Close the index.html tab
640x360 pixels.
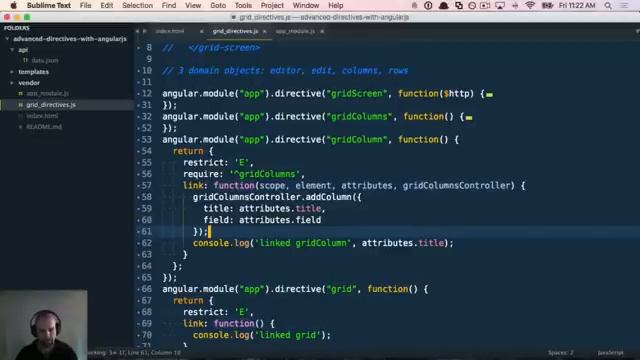201,31
